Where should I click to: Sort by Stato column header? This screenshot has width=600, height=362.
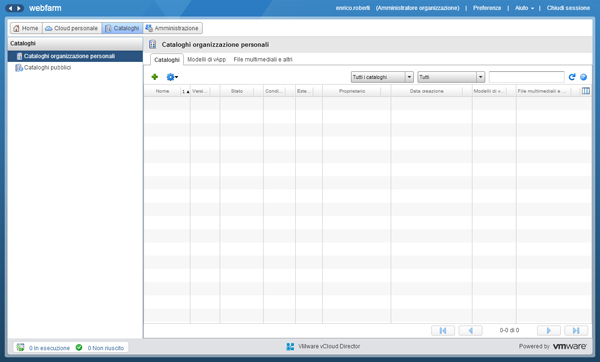tap(237, 91)
